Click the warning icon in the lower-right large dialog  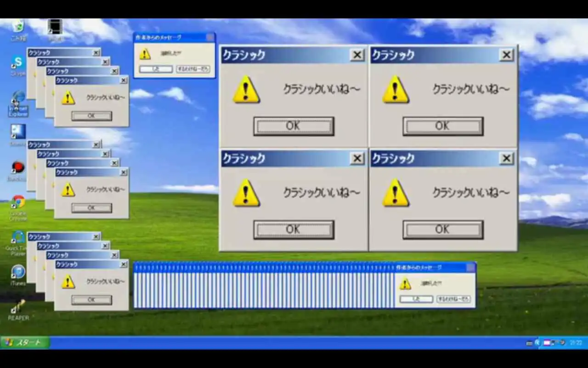396,193
